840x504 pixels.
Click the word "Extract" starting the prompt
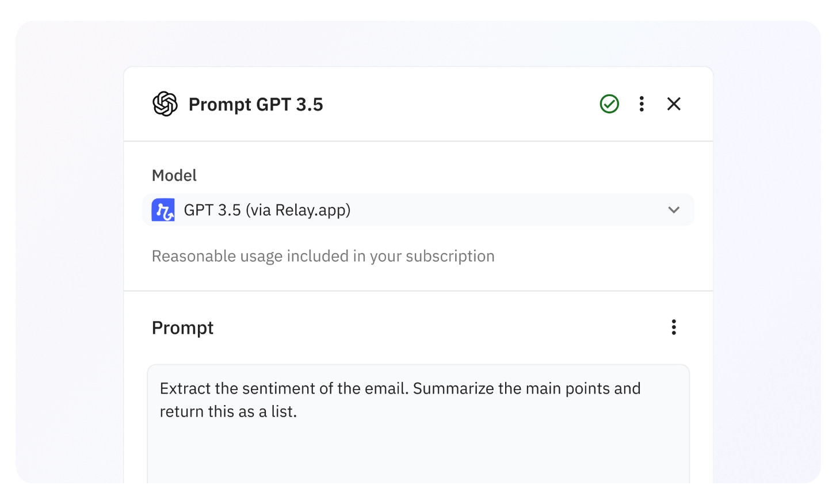(185, 389)
